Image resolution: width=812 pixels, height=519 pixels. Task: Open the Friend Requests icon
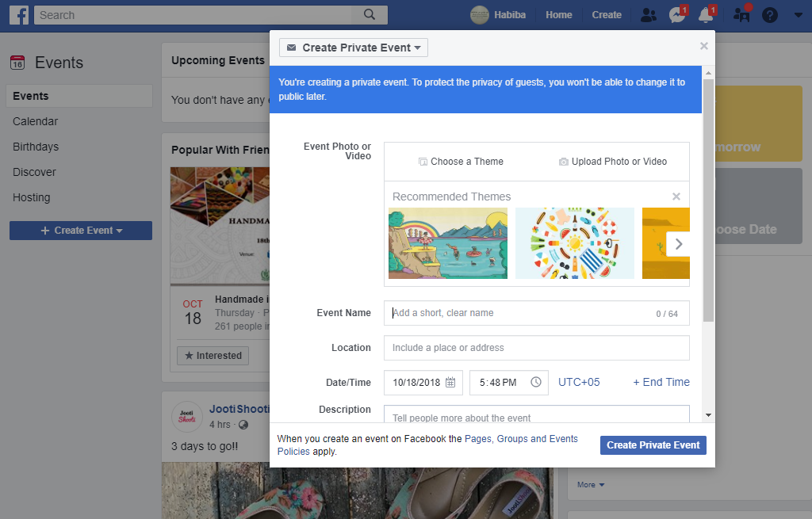(649, 15)
